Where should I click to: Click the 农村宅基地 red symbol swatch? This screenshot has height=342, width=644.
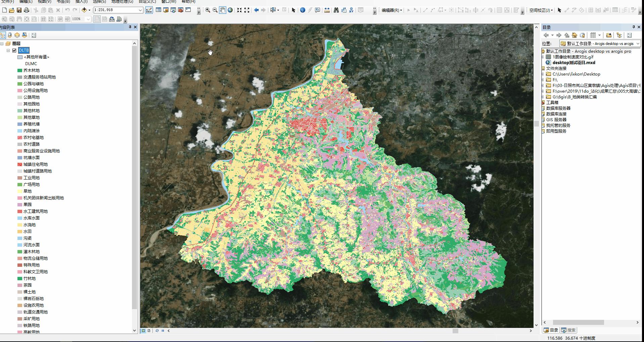point(19,137)
